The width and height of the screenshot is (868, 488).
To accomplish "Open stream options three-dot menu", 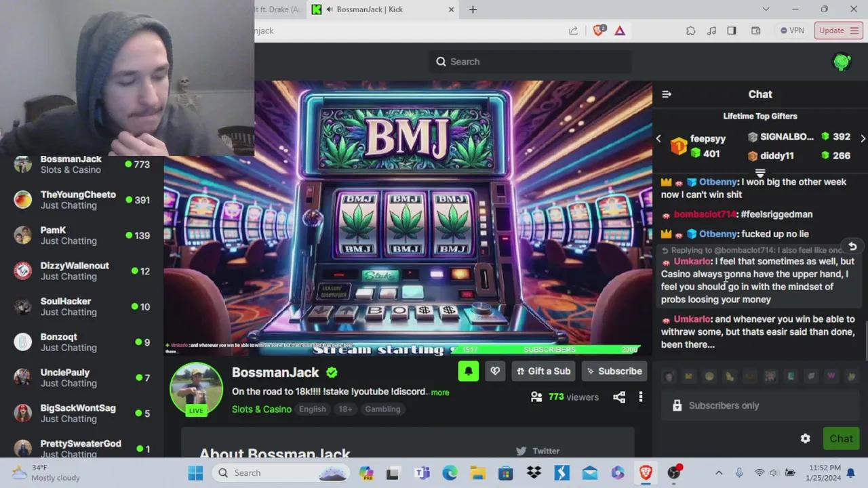I will pos(641,397).
